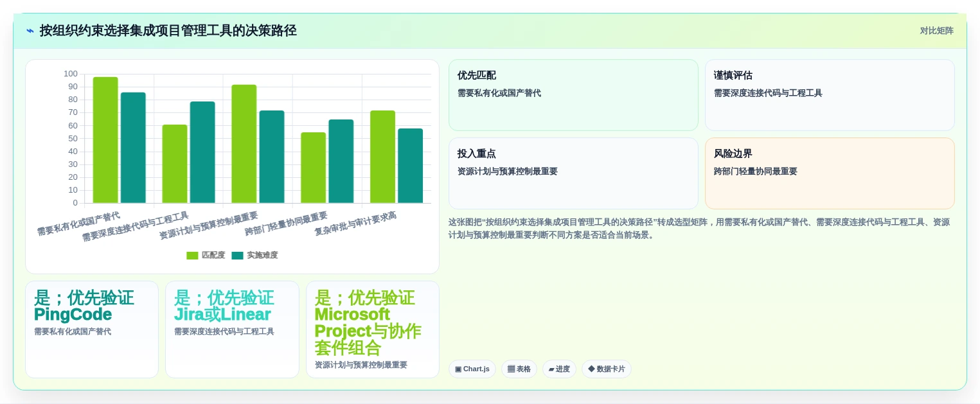Open the 优先匹配 matrix card
This screenshot has height=404, width=980.
pyautogui.click(x=573, y=95)
